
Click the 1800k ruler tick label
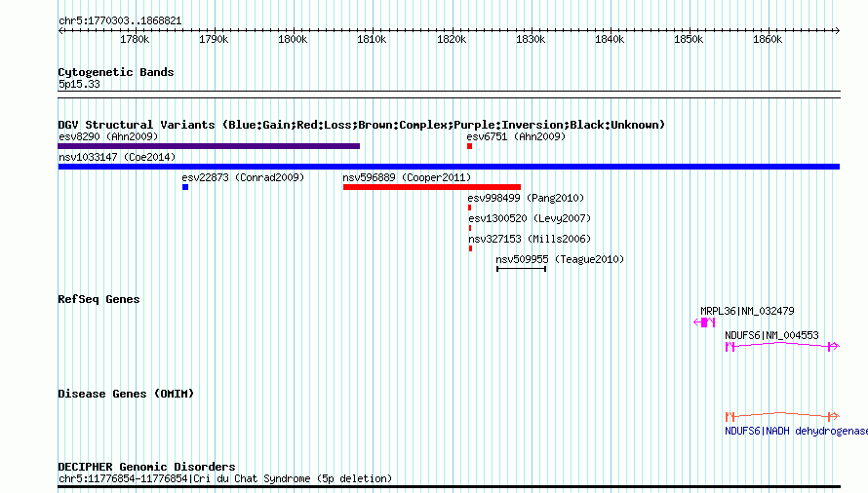(x=293, y=40)
